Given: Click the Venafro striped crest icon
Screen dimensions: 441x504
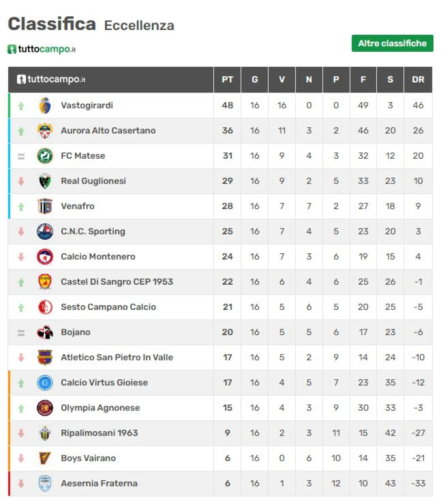Looking at the screenshot, I should (x=45, y=206).
